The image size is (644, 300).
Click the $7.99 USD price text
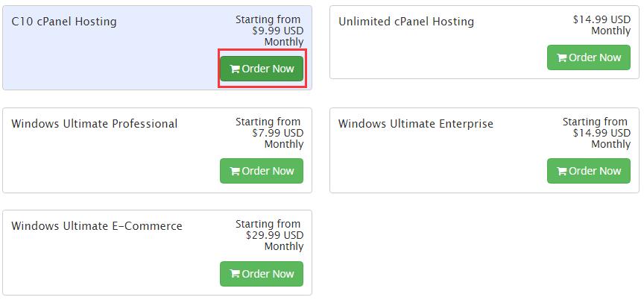tap(277, 133)
